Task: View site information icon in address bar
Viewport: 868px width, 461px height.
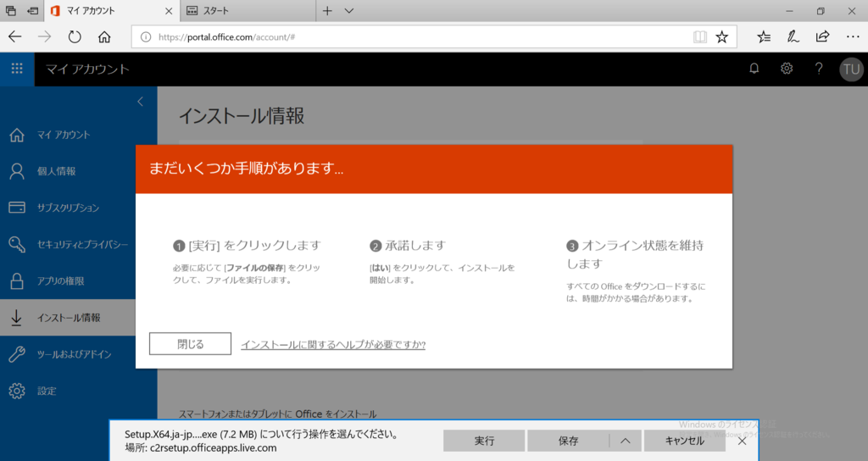Action: (x=146, y=37)
